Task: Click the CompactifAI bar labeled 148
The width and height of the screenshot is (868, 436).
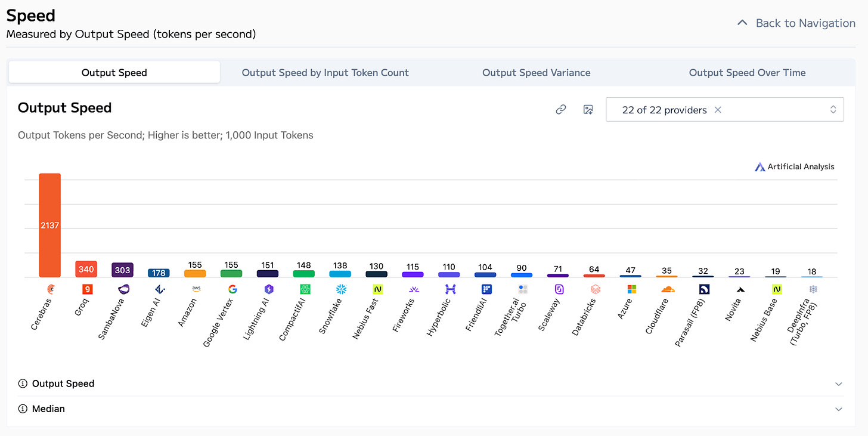Action: point(305,274)
